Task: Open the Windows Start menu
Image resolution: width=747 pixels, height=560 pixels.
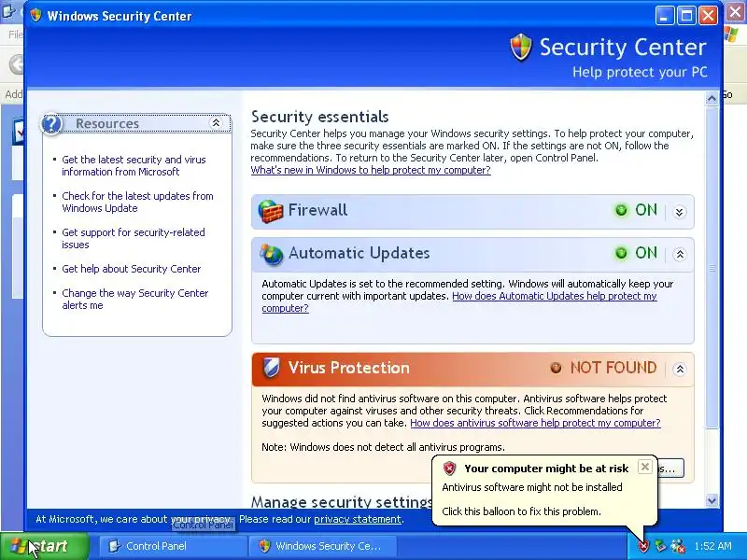Action: [44, 546]
